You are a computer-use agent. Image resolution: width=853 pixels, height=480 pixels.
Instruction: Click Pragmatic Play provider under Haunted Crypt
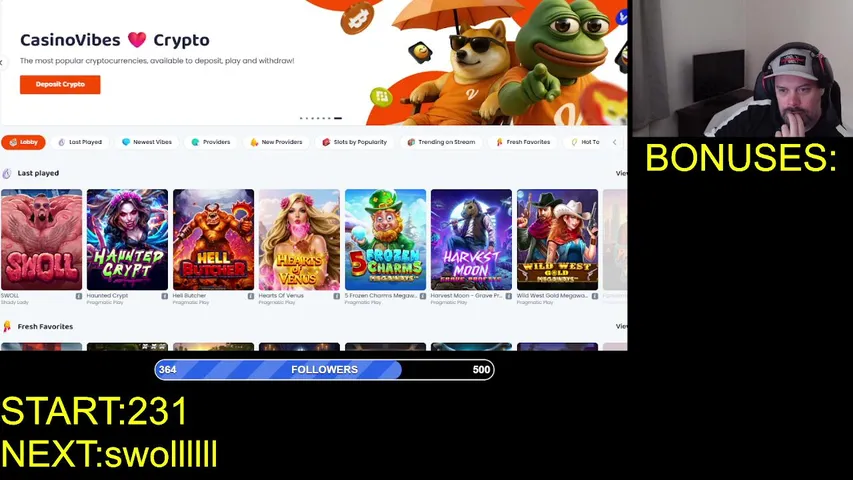tap(105, 303)
